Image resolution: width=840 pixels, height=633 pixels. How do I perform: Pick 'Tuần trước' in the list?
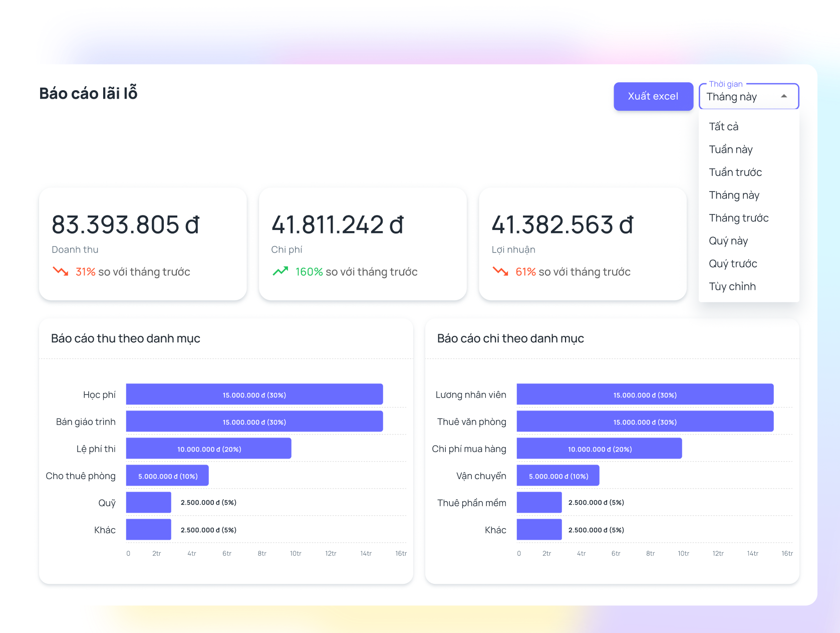pos(735,172)
